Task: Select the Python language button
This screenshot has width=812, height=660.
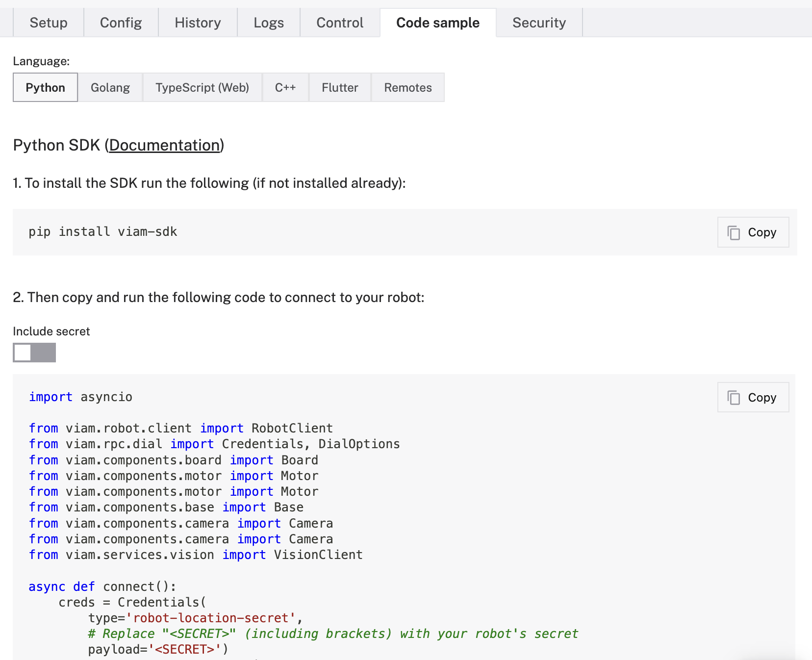Action: click(45, 87)
